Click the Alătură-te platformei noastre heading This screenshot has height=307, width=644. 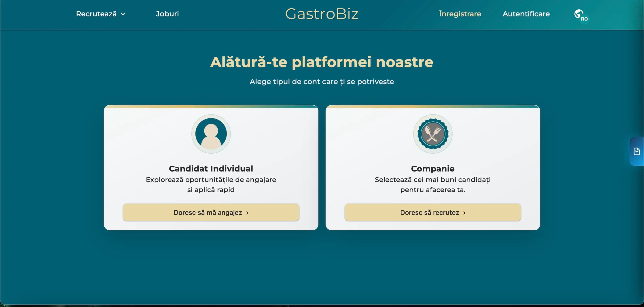[x=322, y=62]
